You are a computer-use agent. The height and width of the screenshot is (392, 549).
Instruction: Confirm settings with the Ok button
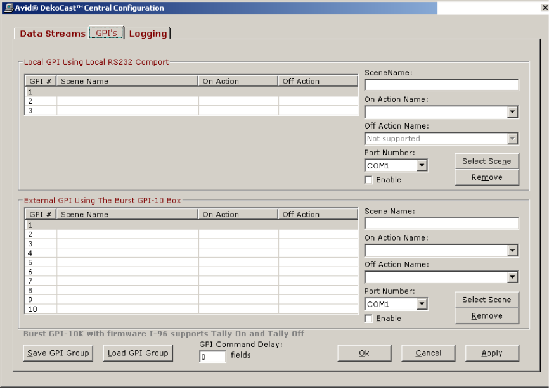coord(364,353)
